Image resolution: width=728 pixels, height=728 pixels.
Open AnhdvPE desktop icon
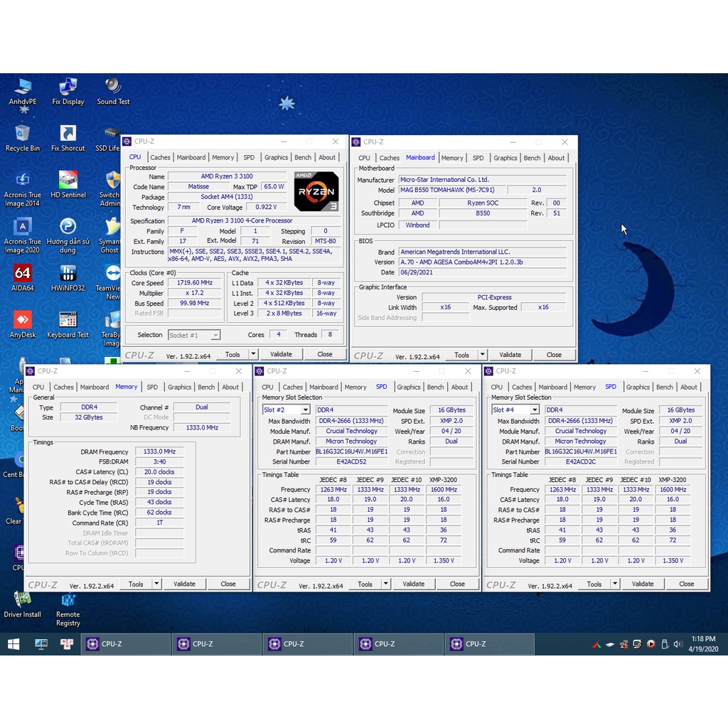pyautogui.click(x=22, y=92)
